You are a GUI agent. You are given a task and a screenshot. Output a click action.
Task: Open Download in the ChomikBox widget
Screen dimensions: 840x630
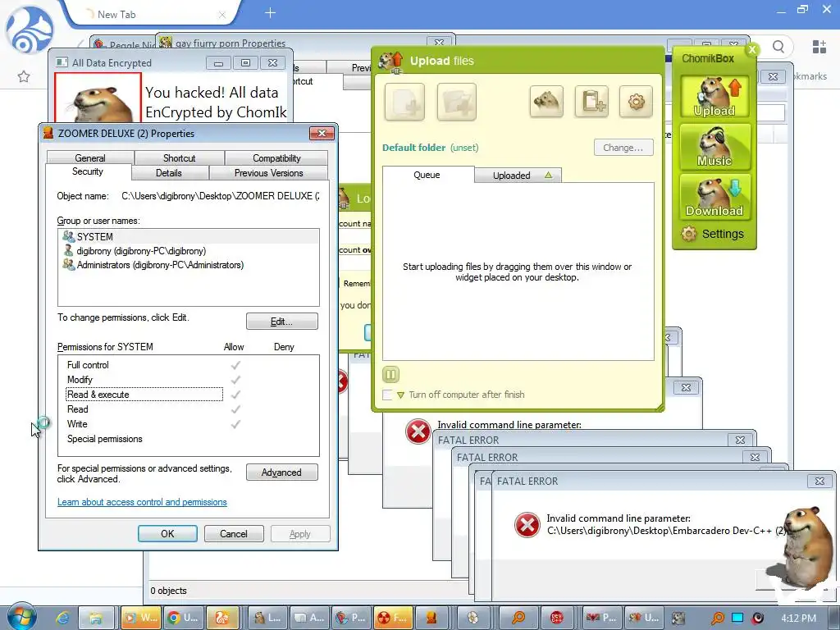click(714, 197)
